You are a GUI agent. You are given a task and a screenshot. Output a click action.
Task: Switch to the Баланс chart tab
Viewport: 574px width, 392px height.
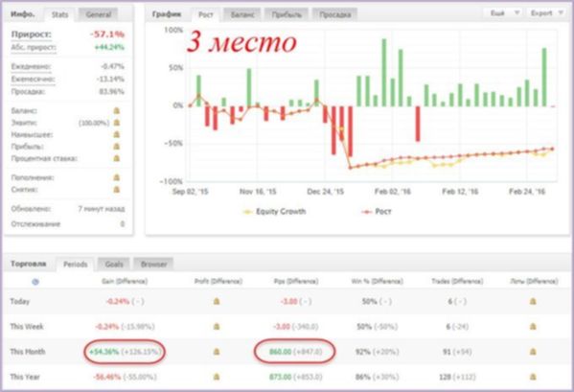point(242,14)
